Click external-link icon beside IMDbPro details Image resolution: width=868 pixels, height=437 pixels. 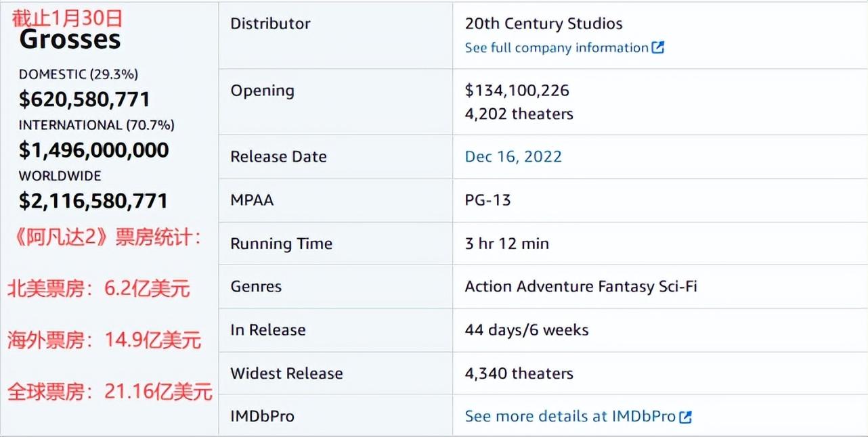[685, 417]
